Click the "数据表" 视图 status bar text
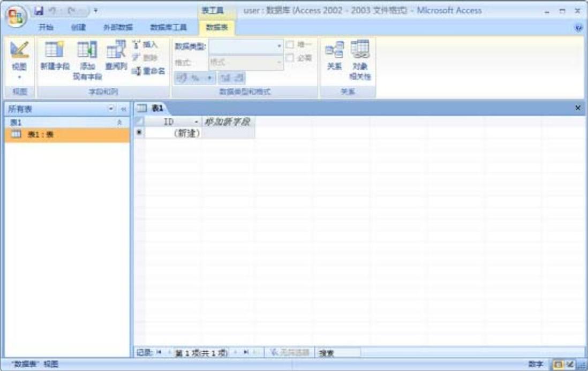Image resolution: width=588 pixels, height=371 pixels. [x=34, y=364]
